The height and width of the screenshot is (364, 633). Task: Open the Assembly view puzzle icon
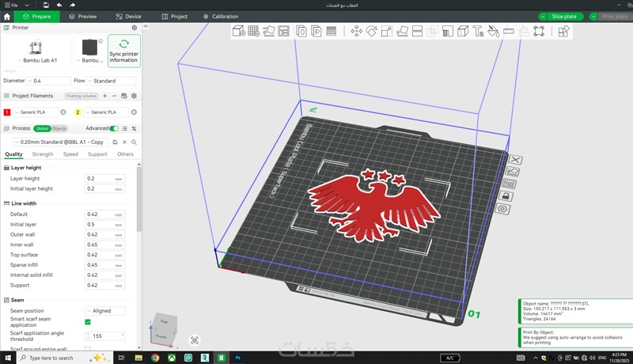tap(563, 31)
